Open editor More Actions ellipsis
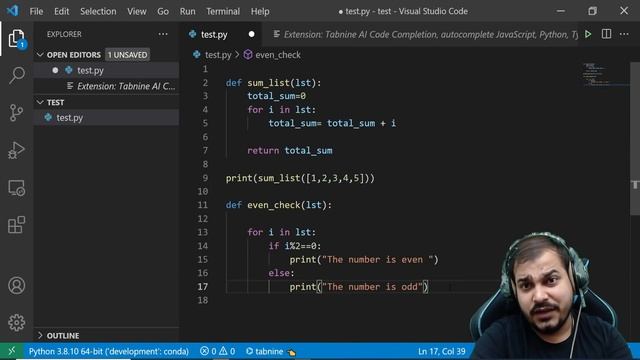Image resolution: width=640 pixels, height=360 pixels. point(624,34)
